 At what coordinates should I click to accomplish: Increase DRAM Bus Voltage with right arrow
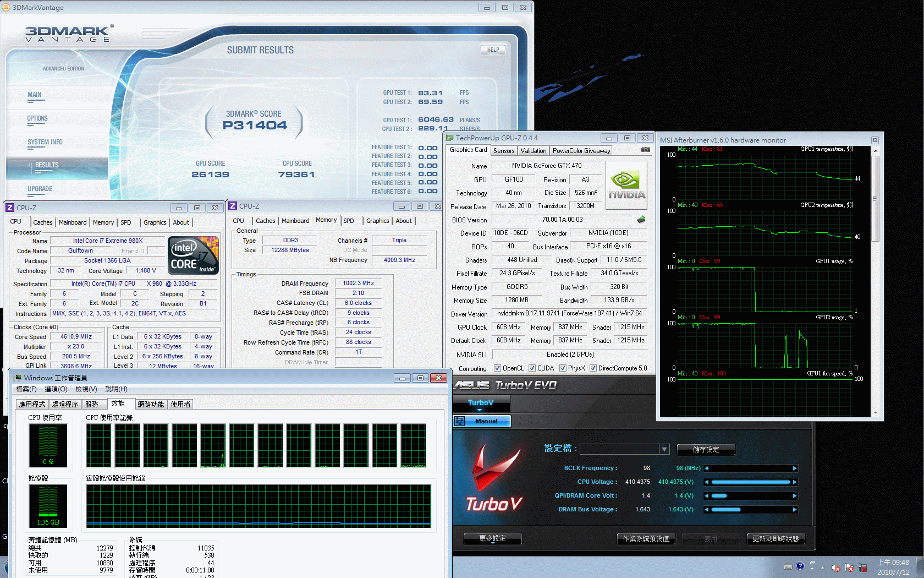795,510
